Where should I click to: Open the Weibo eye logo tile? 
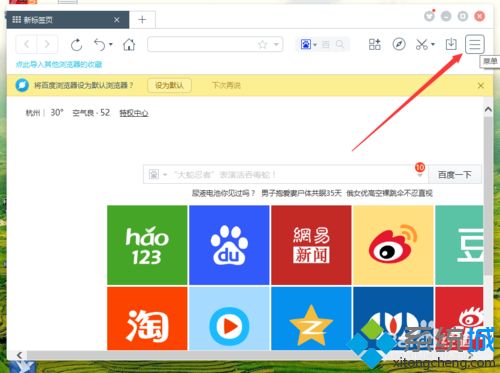[x=393, y=245]
